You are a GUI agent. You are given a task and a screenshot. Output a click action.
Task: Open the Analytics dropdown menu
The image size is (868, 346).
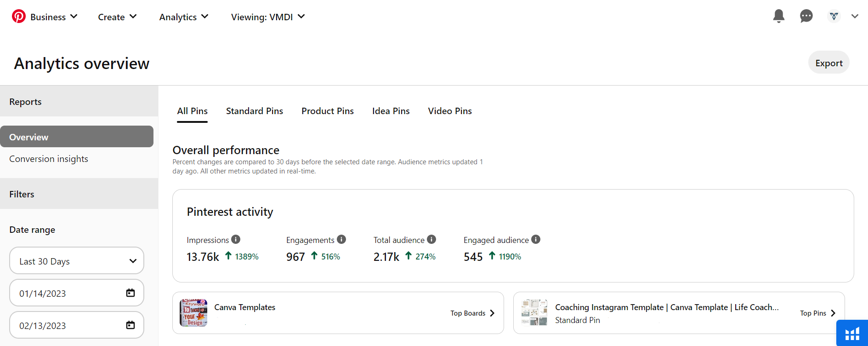pos(184,17)
